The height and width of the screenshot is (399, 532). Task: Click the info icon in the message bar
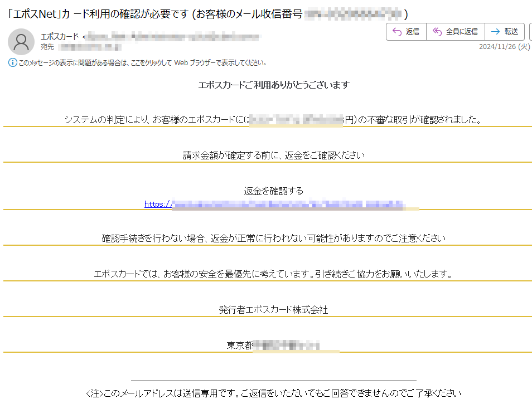click(13, 63)
